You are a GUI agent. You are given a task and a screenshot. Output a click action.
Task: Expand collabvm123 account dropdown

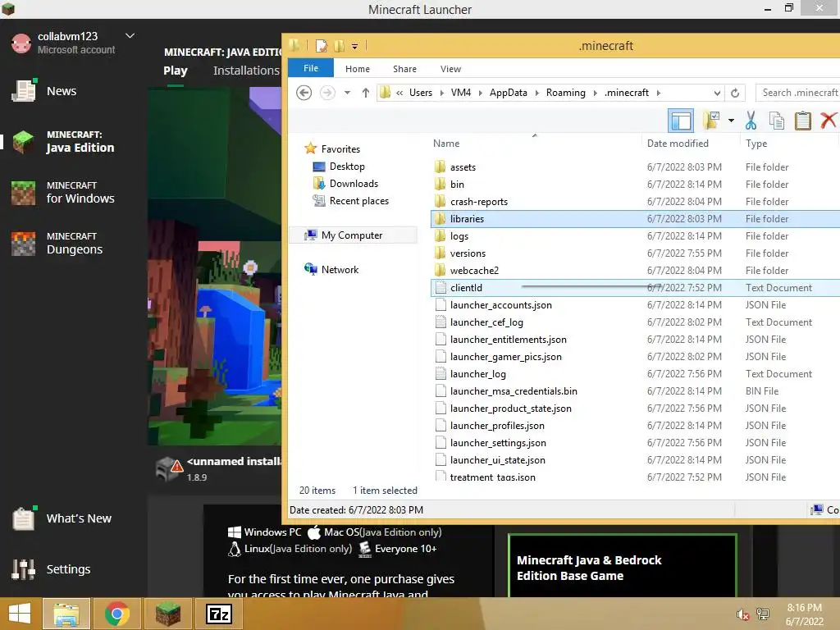coord(130,36)
